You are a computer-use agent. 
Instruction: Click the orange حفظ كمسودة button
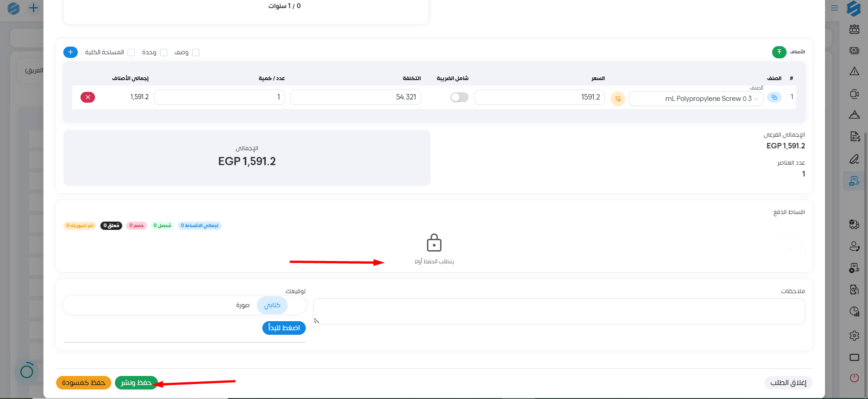[84, 383]
